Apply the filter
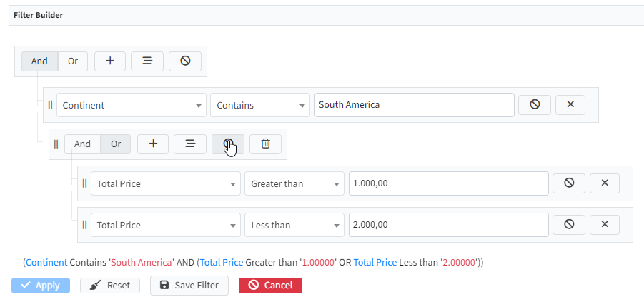Image resolution: width=644 pixels, height=302 pixels. click(41, 286)
